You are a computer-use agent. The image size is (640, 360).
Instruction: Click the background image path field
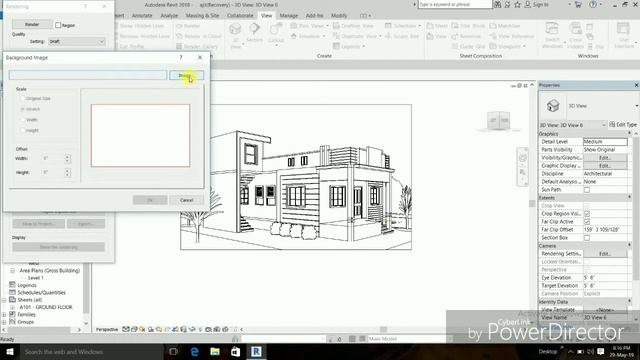(88, 75)
